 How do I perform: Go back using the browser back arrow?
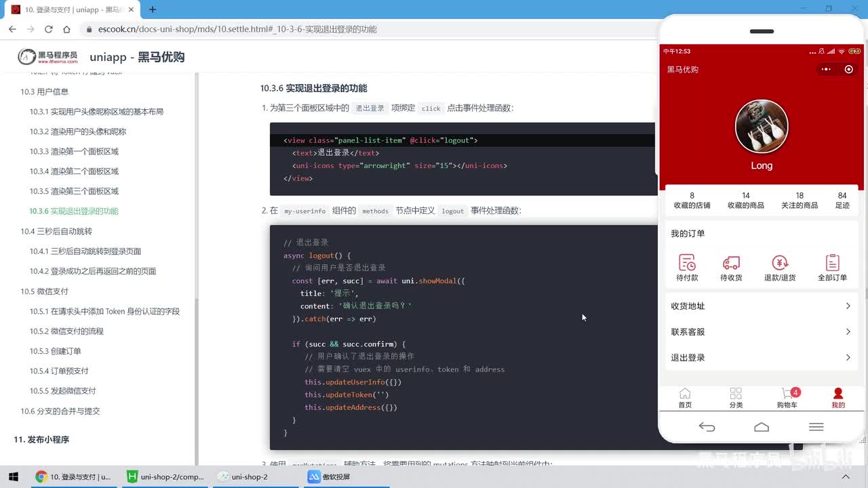(12, 29)
